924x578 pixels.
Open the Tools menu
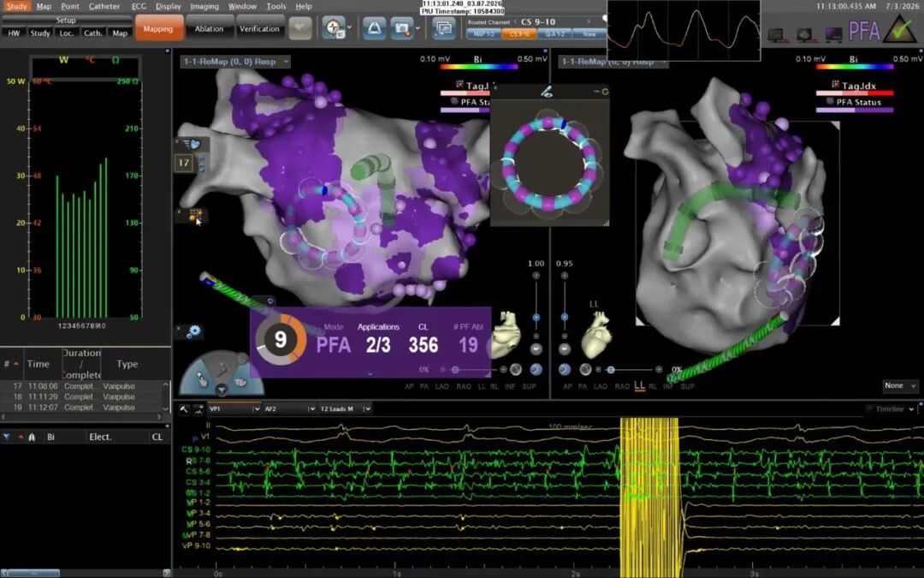(x=275, y=6)
